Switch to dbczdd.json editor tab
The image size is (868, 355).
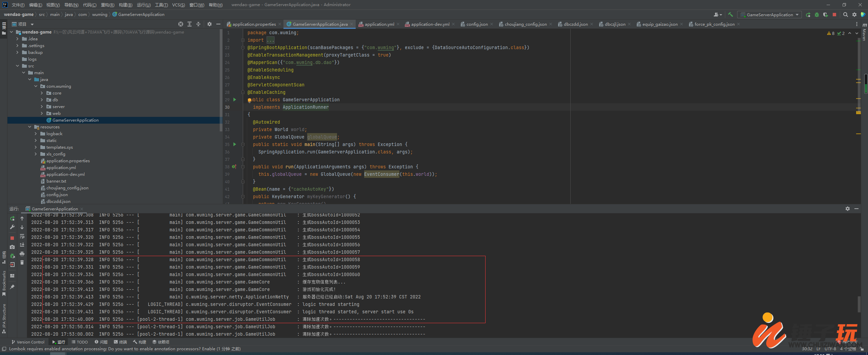575,24
